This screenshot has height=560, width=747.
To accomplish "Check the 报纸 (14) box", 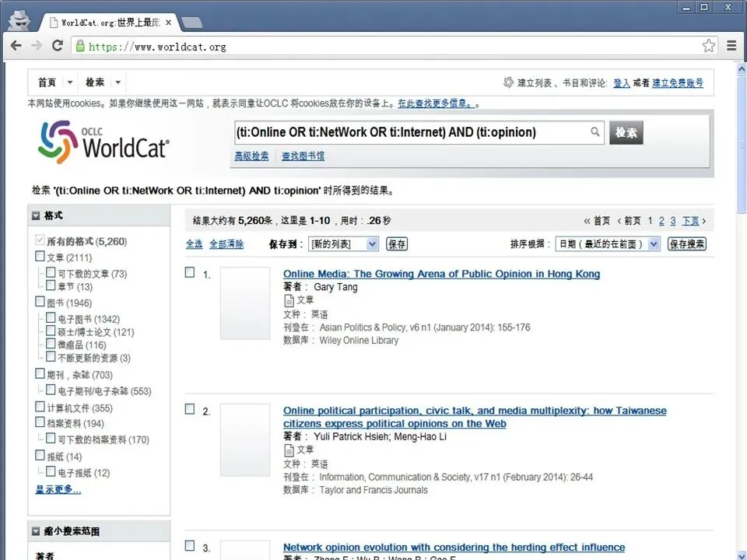I will (x=40, y=456).
